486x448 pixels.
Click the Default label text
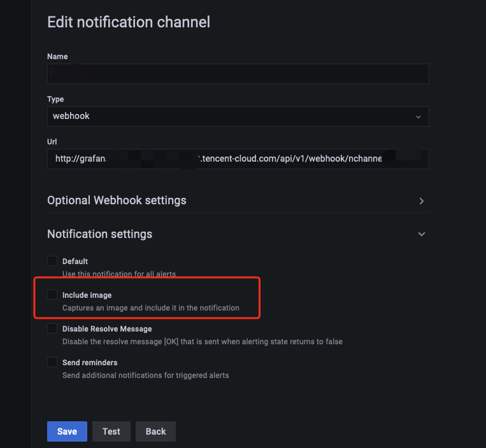point(75,262)
